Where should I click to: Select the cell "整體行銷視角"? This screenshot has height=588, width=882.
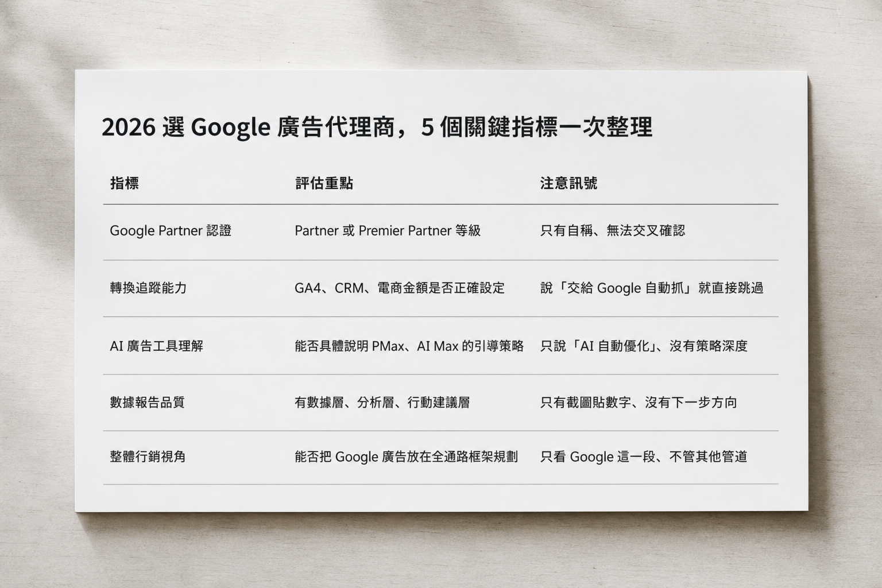[x=148, y=457]
